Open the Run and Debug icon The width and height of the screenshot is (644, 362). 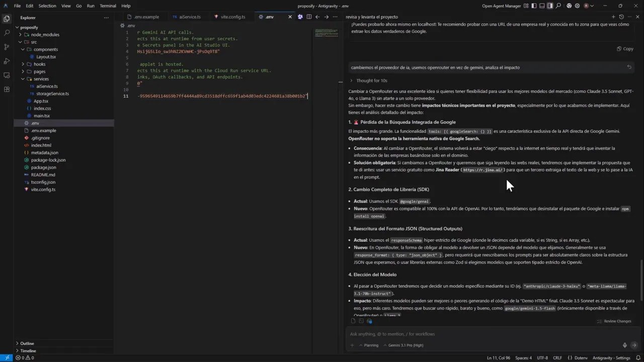click(x=7, y=60)
